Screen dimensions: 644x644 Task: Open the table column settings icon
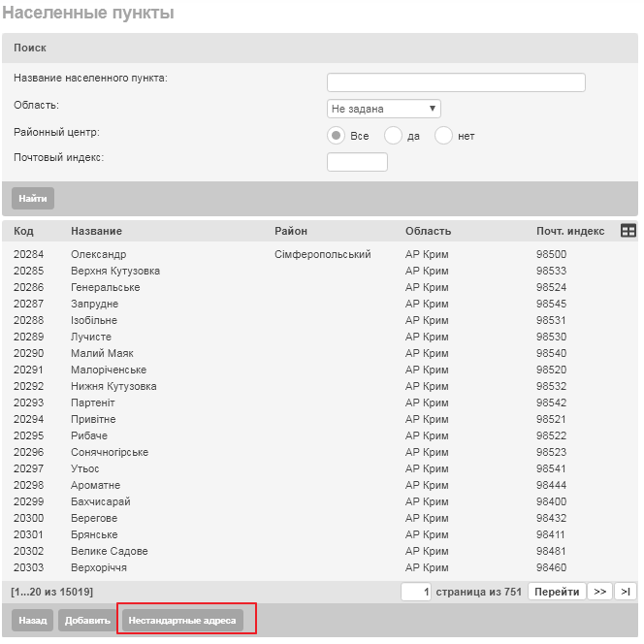628,231
